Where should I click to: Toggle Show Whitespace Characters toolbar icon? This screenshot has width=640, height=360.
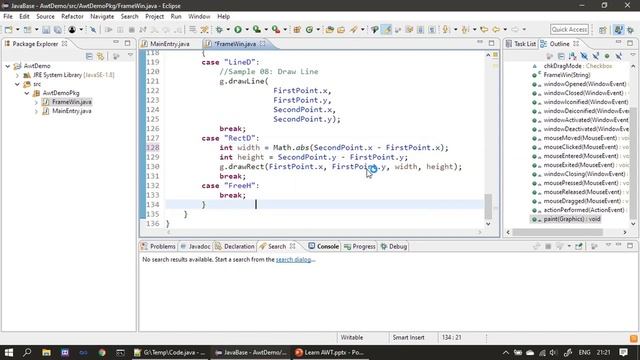(x=432, y=29)
